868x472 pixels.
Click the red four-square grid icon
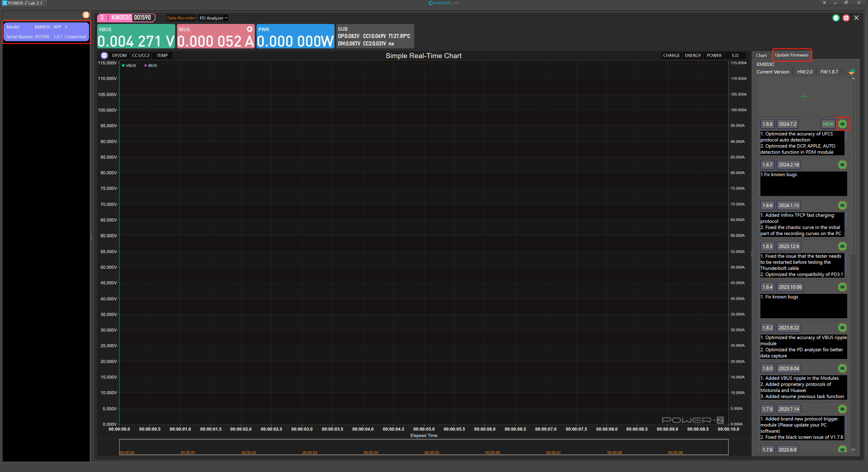846,18
